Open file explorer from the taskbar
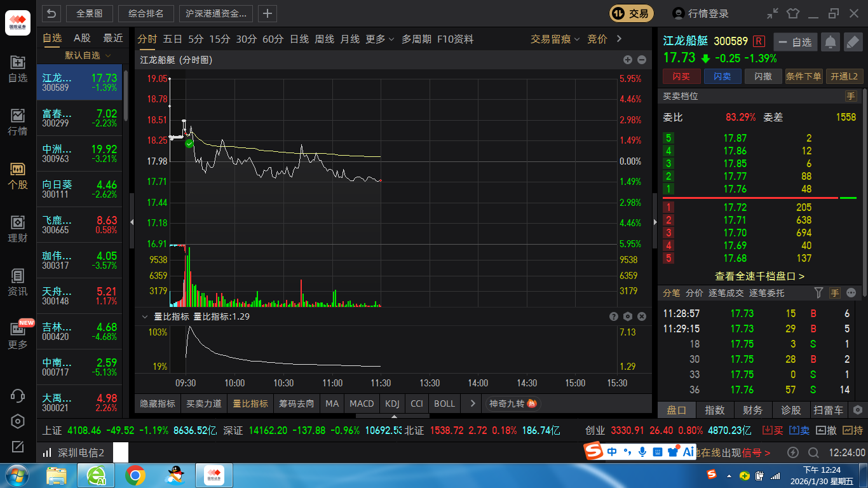This screenshot has width=868, height=488. pyautogui.click(x=57, y=475)
